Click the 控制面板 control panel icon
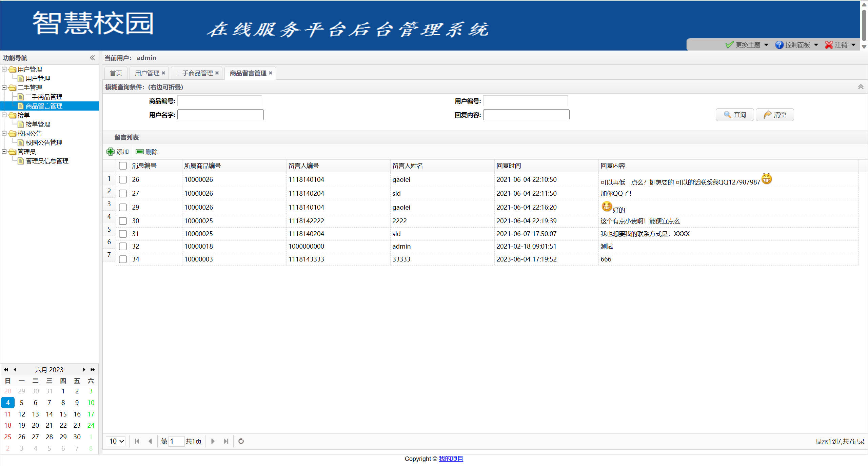Image resolution: width=868 pixels, height=466 pixels. click(x=779, y=44)
